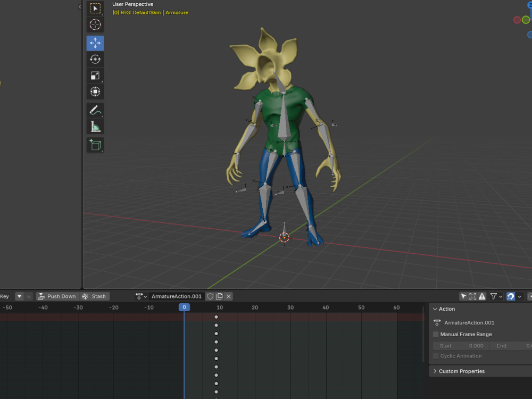Select the Measure tool
This screenshot has height=399, width=532.
point(95,127)
